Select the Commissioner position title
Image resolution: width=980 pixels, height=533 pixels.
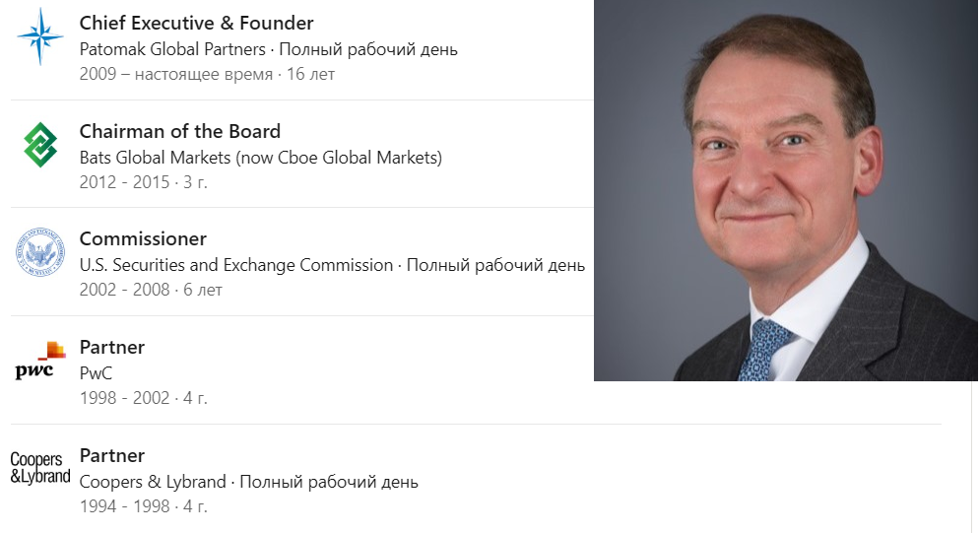click(143, 238)
